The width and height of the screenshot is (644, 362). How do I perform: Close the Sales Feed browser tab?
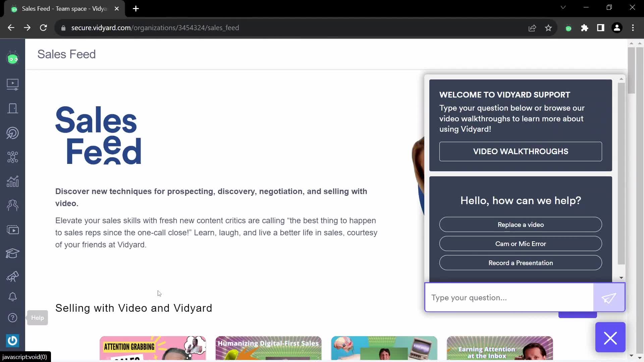tap(117, 9)
